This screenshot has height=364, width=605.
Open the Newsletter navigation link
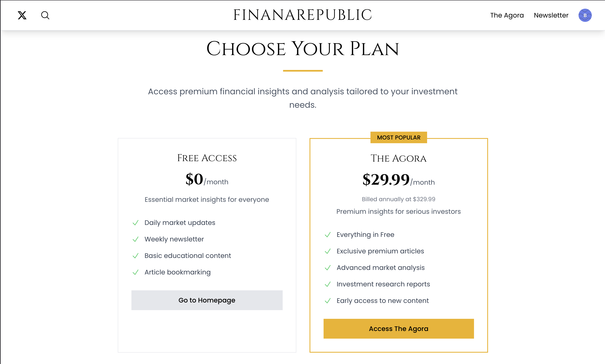point(551,15)
